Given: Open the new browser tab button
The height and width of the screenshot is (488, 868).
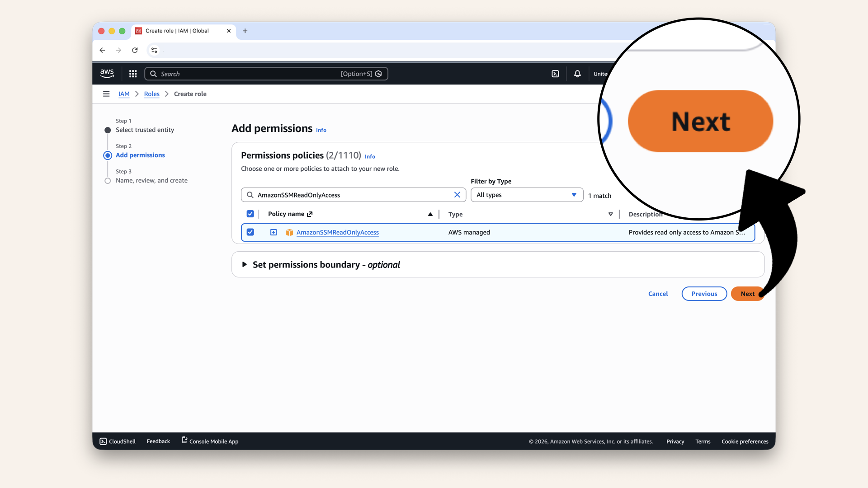Looking at the screenshot, I should (245, 31).
